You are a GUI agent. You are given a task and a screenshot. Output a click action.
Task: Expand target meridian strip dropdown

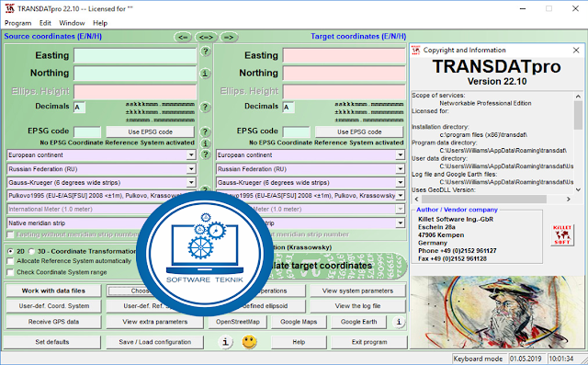pyautogui.click(x=401, y=223)
